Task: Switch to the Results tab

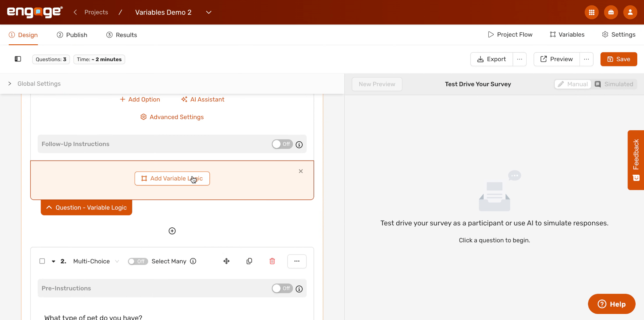Action: pyautogui.click(x=121, y=35)
